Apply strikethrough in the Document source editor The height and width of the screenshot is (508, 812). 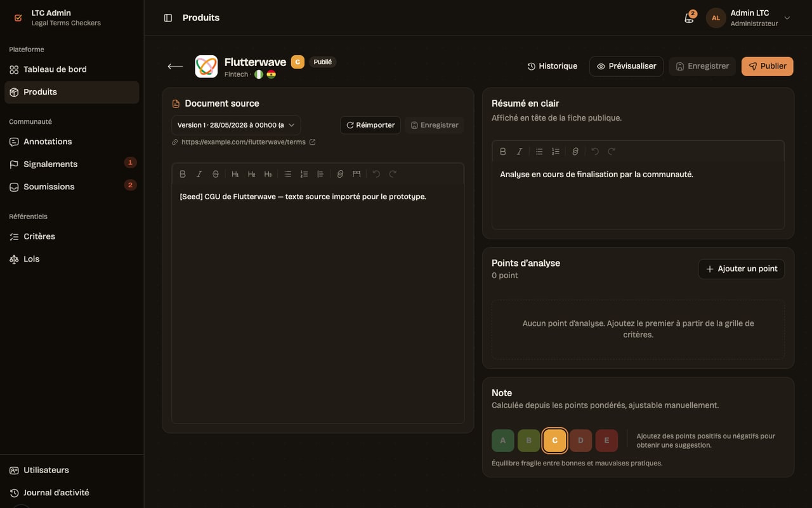tap(216, 174)
